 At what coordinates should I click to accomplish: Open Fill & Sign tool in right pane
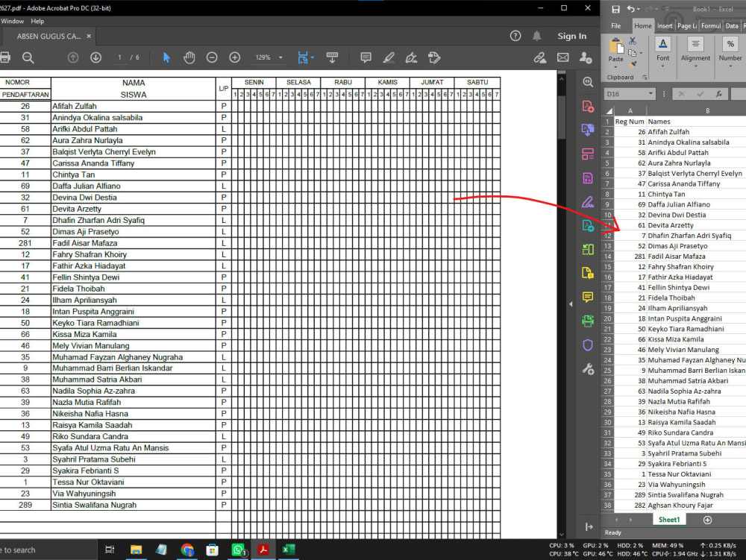point(588,202)
